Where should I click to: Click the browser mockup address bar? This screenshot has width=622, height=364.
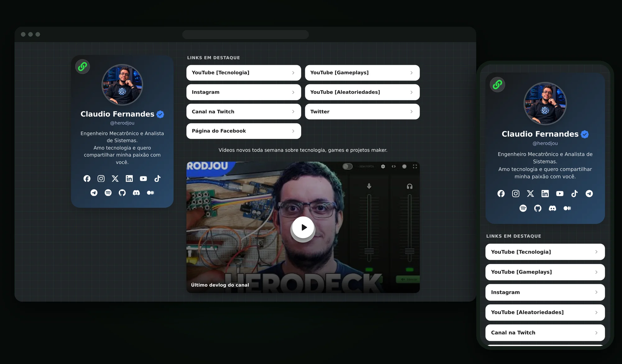[x=245, y=34]
